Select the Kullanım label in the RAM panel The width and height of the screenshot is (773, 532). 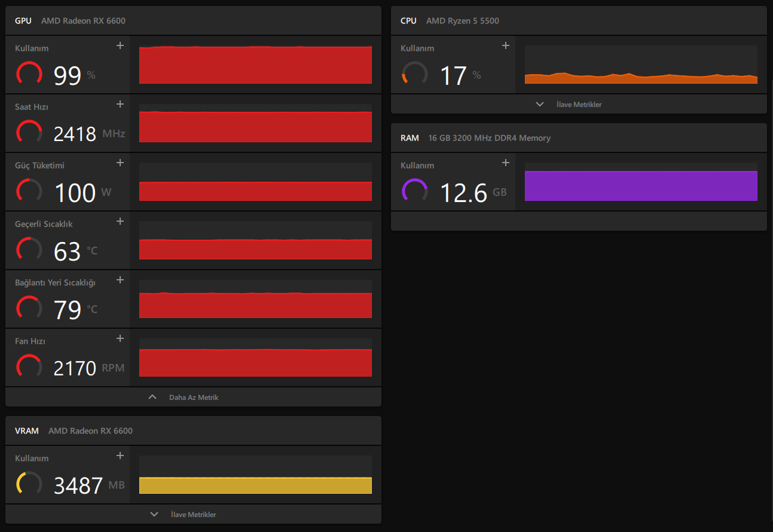(417, 166)
